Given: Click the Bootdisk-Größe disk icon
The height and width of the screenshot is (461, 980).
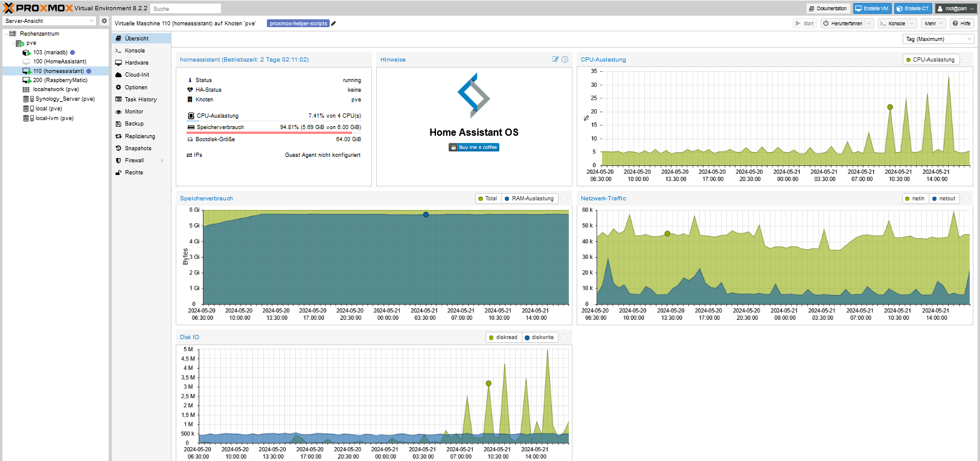Looking at the screenshot, I should pyautogui.click(x=190, y=139).
